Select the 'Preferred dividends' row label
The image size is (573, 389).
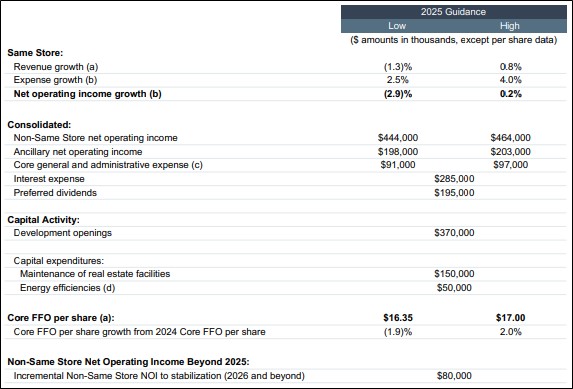(55, 193)
